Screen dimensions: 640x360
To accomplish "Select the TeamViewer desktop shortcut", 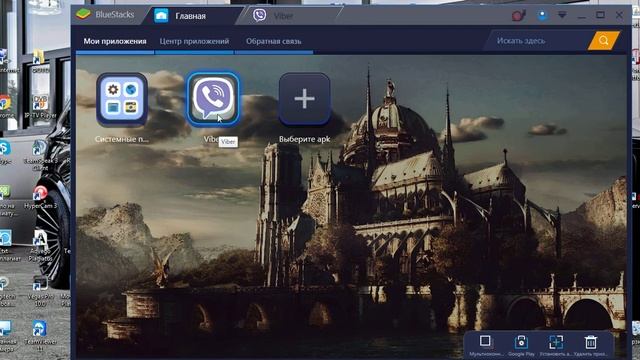I will (x=40, y=336).
